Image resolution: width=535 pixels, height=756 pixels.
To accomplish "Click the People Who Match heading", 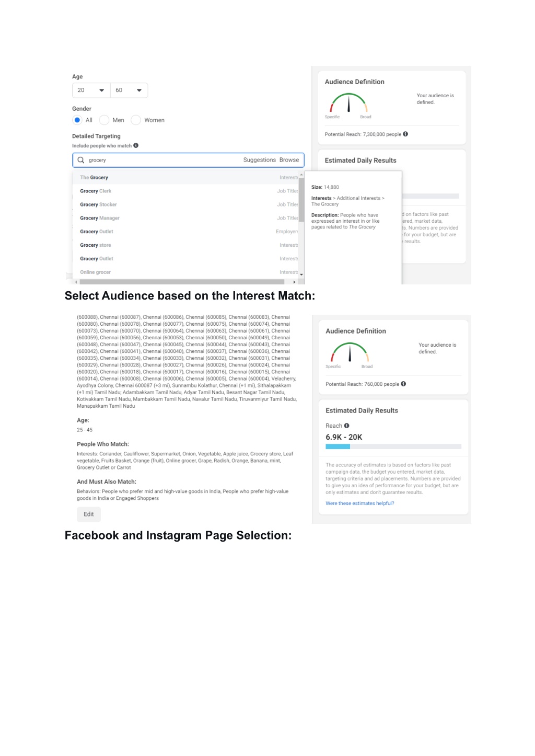I will (x=103, y=444).
